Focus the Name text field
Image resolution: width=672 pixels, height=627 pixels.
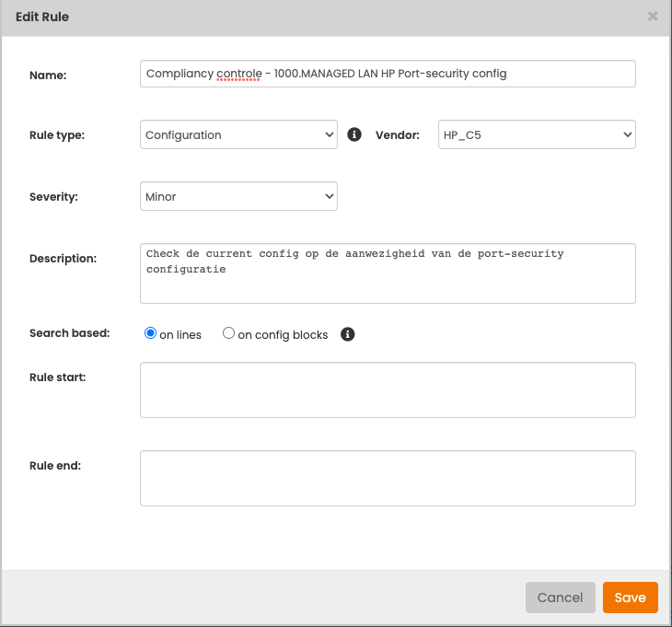pyautogui.click(x=387, y=74)
